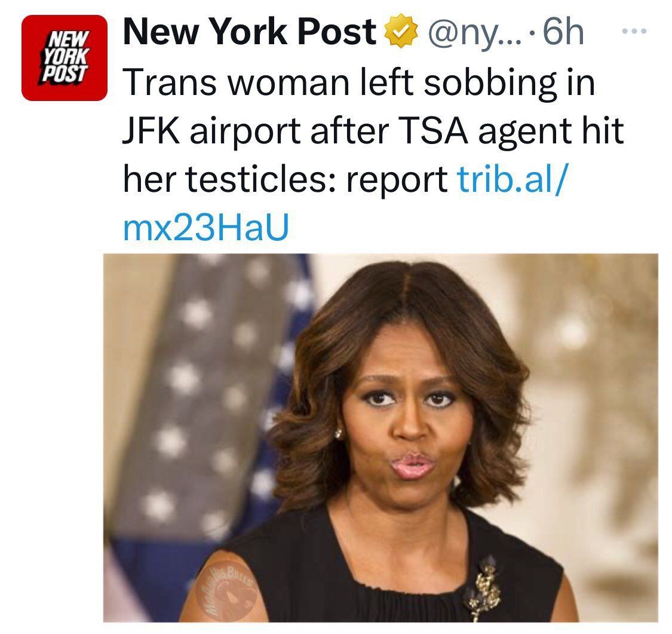Click the 6h timestamp

(x=563, y=32)
